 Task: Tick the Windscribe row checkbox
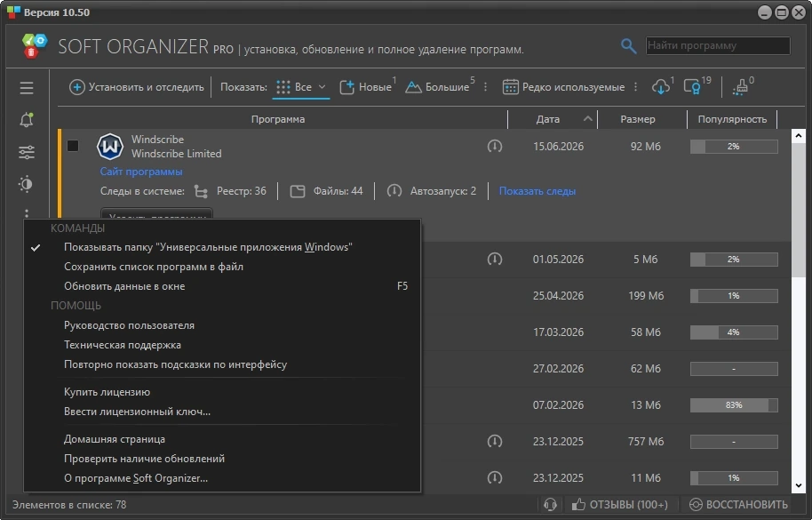(73, 146)
